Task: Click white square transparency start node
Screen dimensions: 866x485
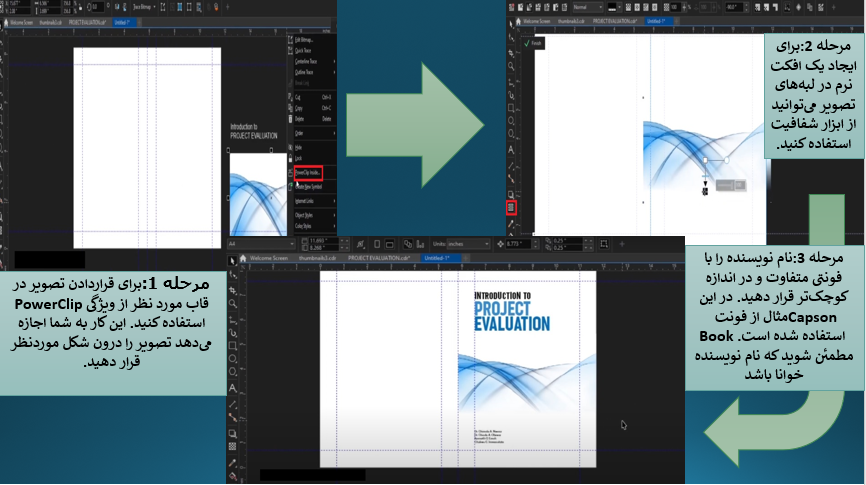Action: 705,160
